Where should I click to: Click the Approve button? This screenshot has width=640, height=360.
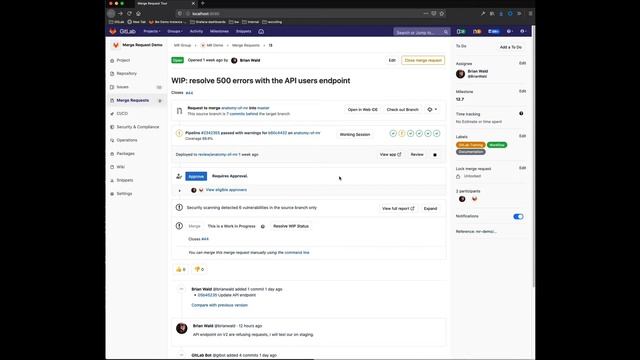196,176
